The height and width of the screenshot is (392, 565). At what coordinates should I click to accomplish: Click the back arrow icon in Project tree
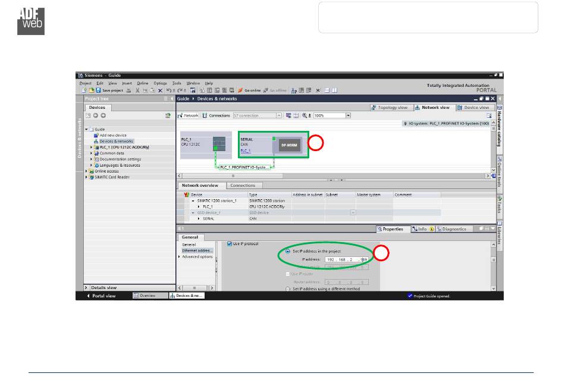[x=96, y=115]
